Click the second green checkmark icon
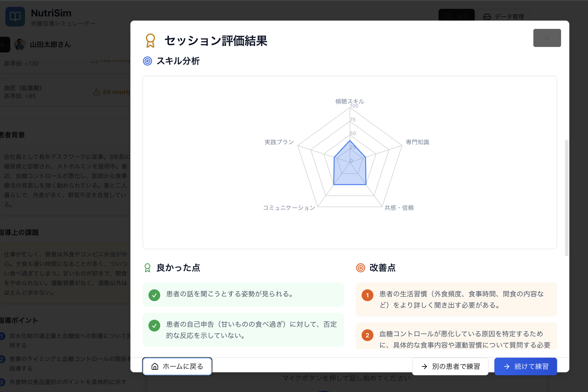The image size is (588, 392). click(x=154, y=326)
